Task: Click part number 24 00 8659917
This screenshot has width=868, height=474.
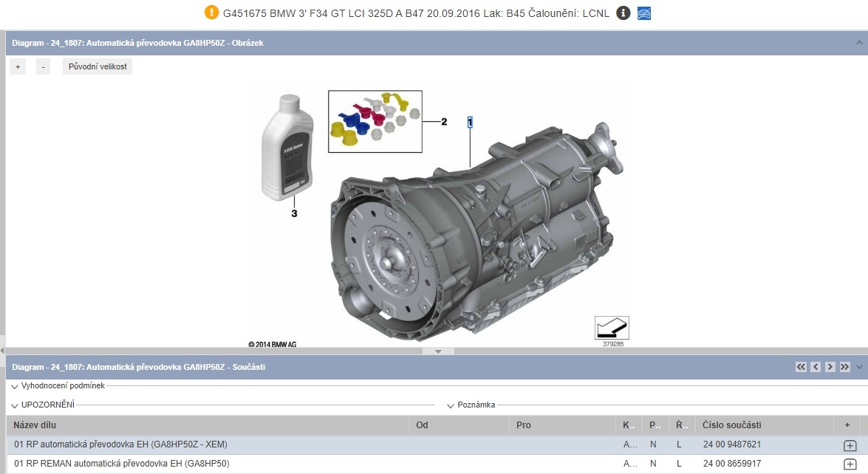Action: click(732, 464)
